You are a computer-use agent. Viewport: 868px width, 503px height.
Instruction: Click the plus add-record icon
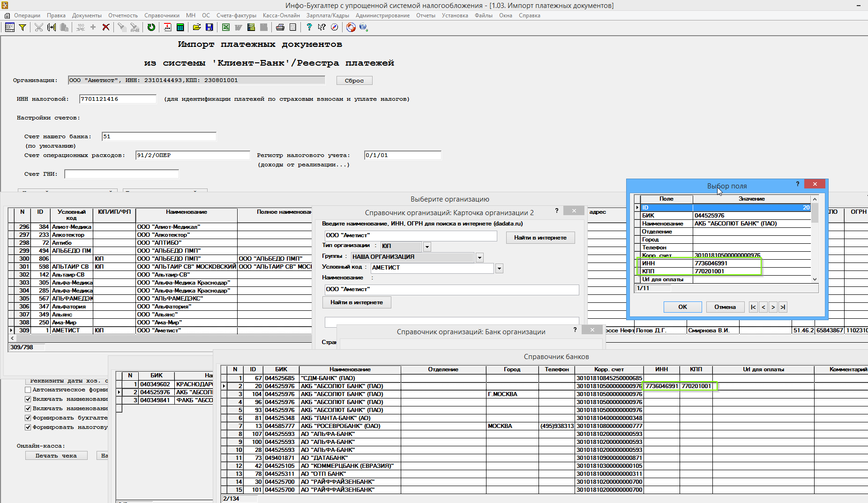(x=93, y=27)
